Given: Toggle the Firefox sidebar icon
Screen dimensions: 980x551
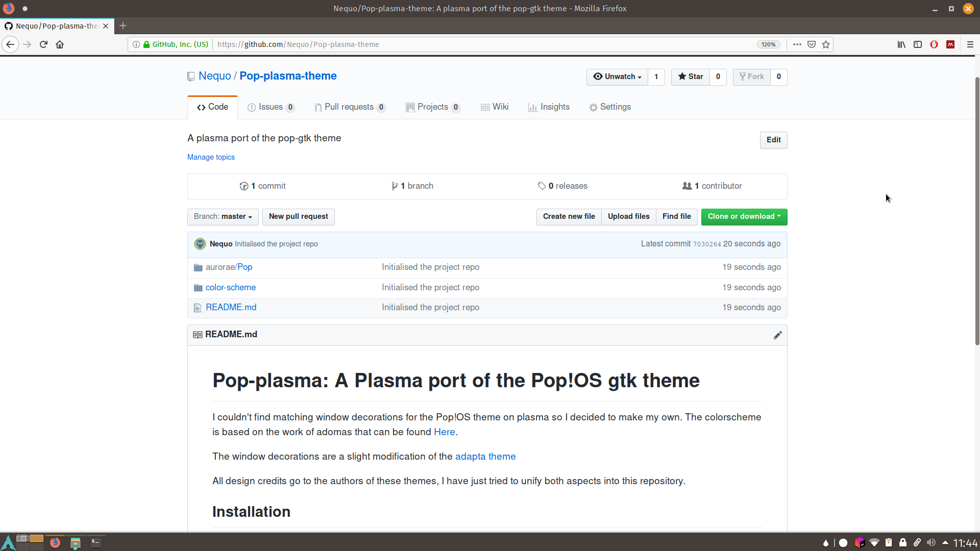Looking at the screenshot, I should (x=918, y=44).
